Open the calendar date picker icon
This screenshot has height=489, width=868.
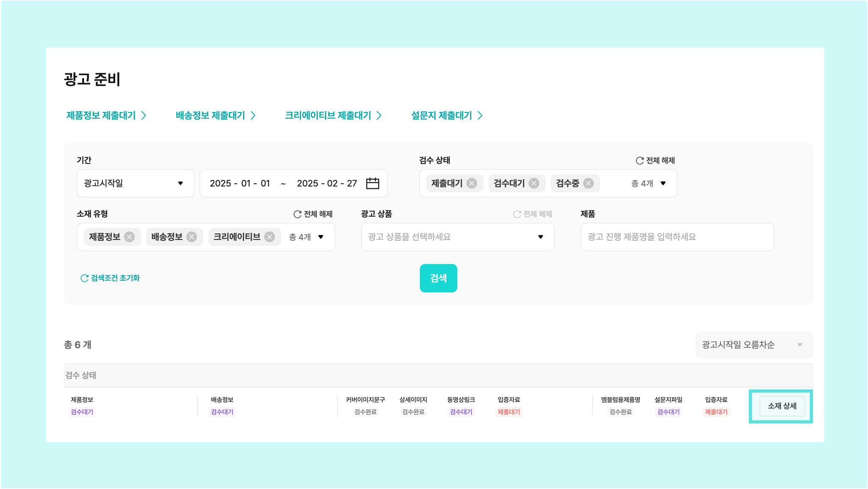coord(373,183)
